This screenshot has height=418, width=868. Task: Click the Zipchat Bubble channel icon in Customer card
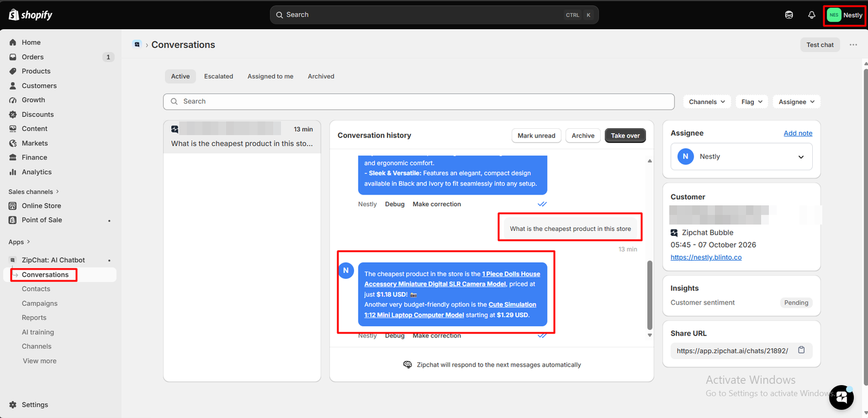coord(675,233)
